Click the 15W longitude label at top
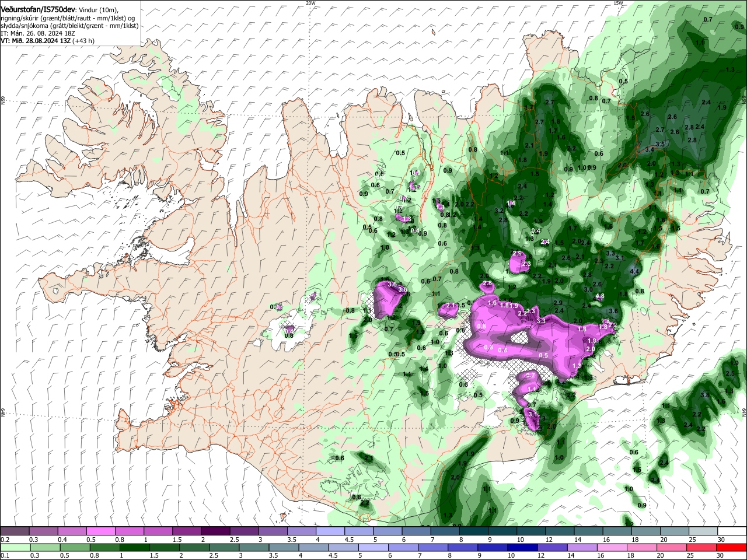The height and width of the screenshot is (560, 747). 618,3
